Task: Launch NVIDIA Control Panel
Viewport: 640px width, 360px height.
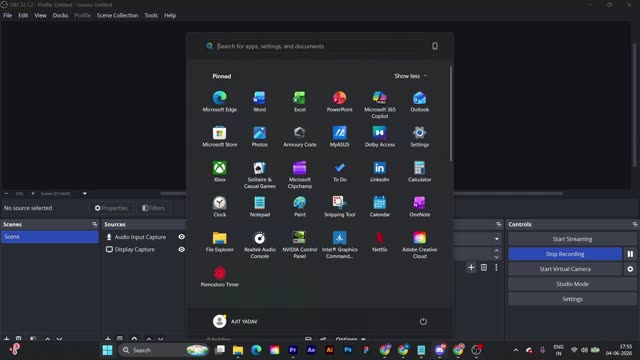Action: point(300,244)
